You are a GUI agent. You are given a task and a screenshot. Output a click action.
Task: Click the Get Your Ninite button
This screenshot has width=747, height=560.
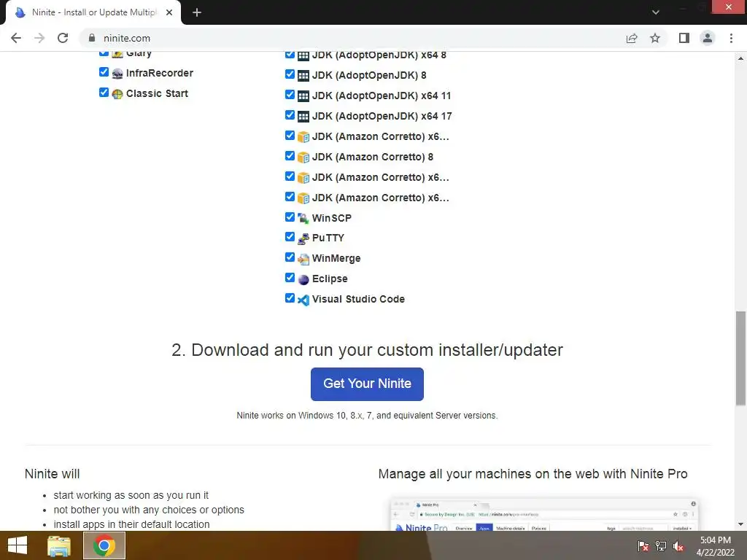pos(367,384)
